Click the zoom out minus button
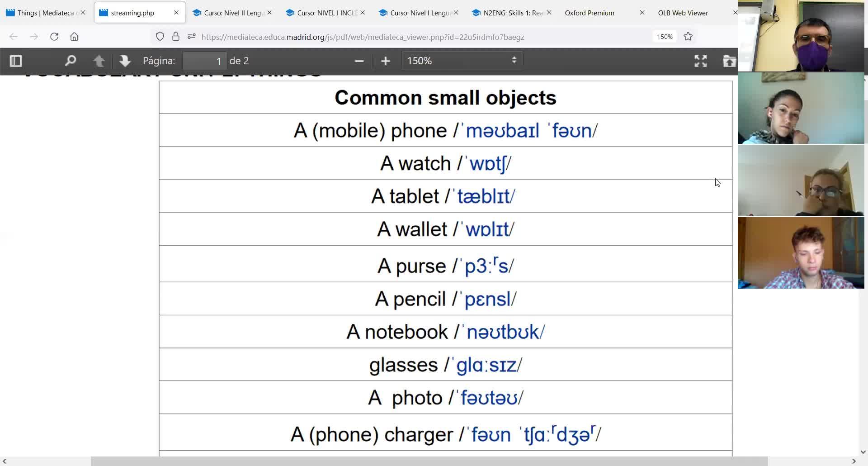Viewport: 868px width, 466px height. pos(359,61)
